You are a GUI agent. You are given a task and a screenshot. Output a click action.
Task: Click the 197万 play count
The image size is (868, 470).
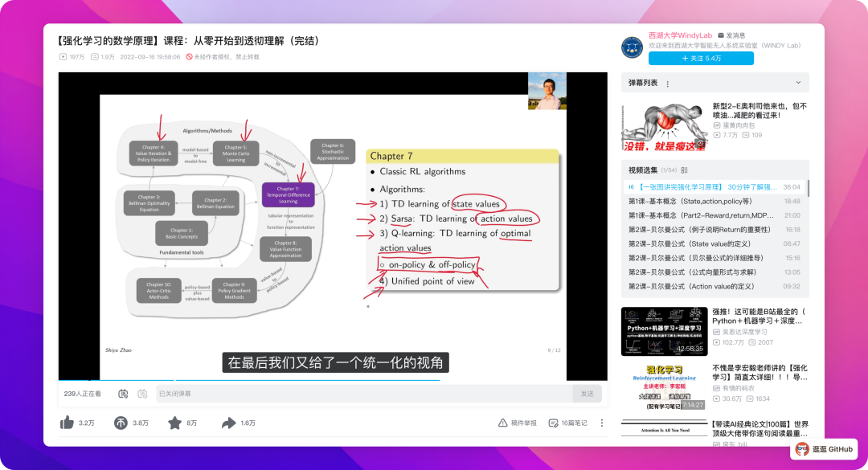[x=72, y=57]
